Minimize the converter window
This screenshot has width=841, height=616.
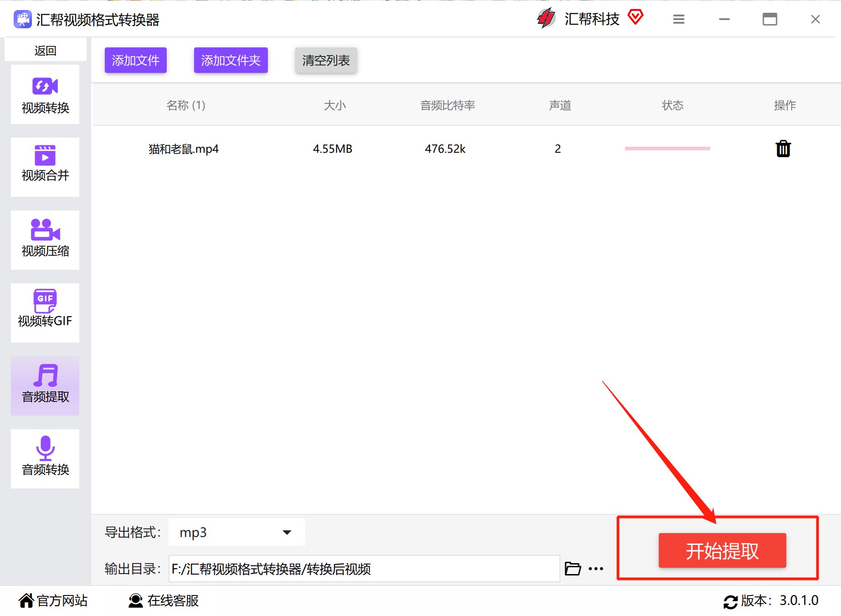tap(724, 19)
